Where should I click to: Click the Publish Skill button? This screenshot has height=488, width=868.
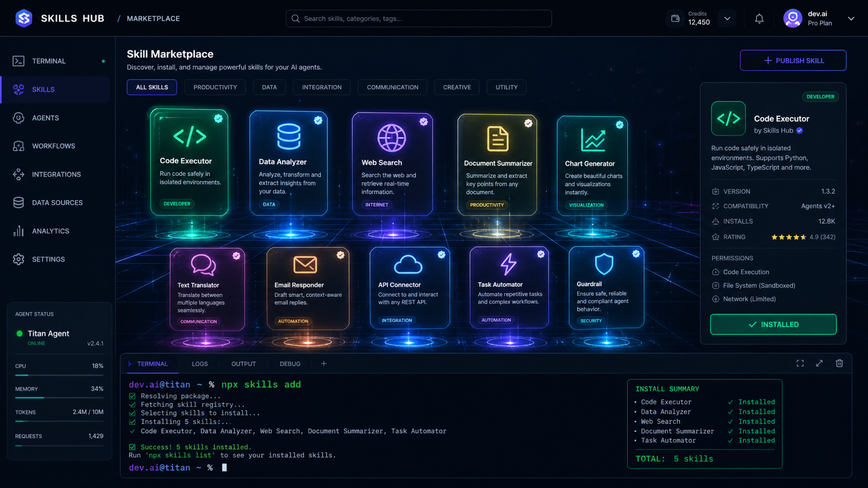click(793, 61)
